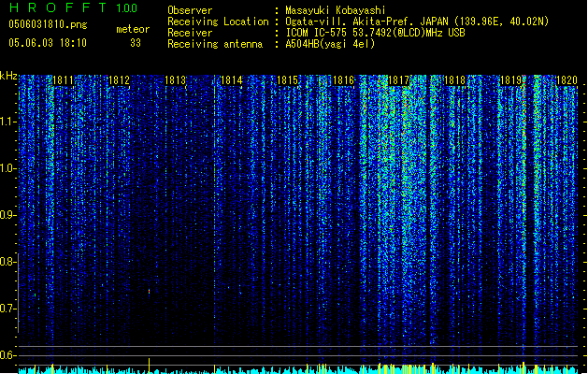Click the 1814 time marker

point(232,80)
